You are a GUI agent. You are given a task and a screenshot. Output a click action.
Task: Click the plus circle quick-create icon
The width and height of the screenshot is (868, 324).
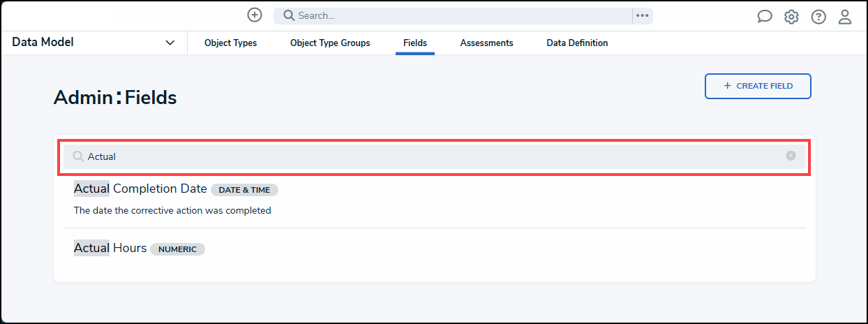tap(255, 15)
